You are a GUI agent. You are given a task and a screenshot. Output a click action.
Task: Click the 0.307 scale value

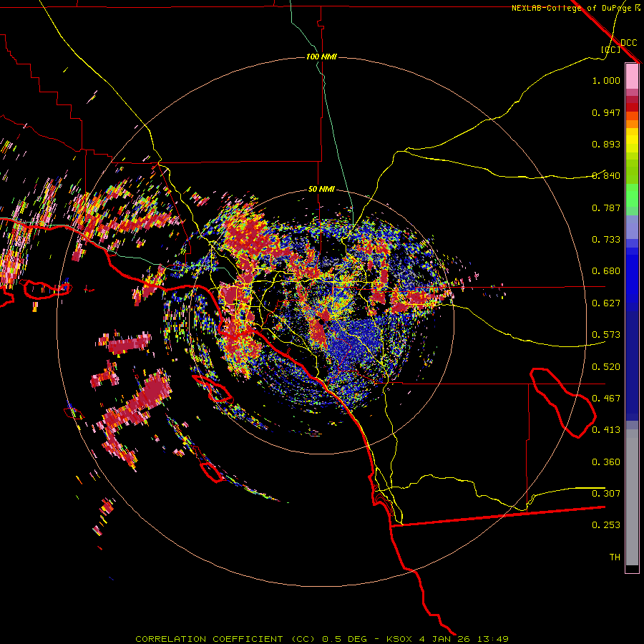(x=606, y=494)
